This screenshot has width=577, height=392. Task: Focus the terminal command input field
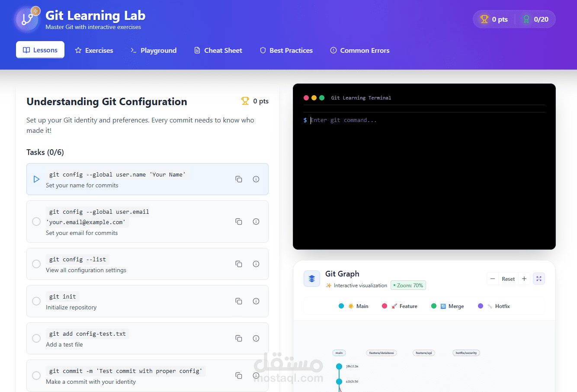tap(427, 120)
